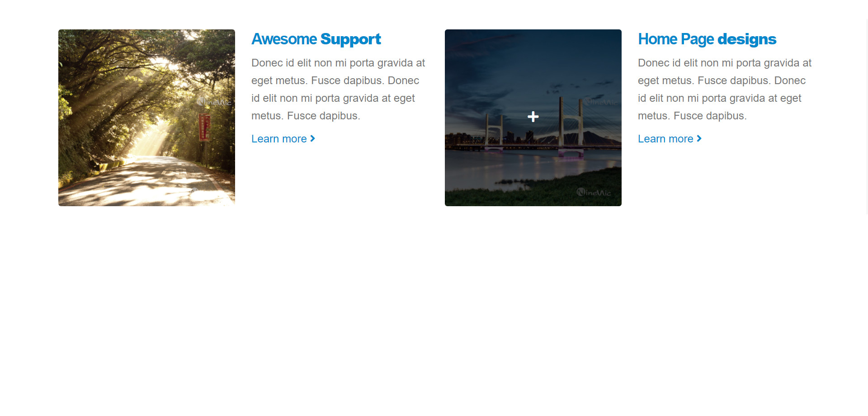The image size is (868, 416).
Task: Click the plus icon on the bridge photo
Action: click(533, 117)
